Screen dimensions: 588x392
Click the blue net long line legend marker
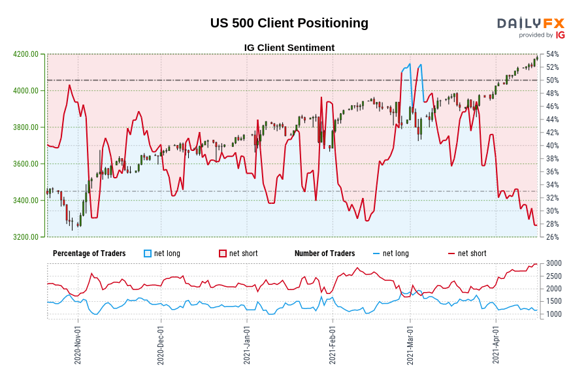click(x=376, y=254)
